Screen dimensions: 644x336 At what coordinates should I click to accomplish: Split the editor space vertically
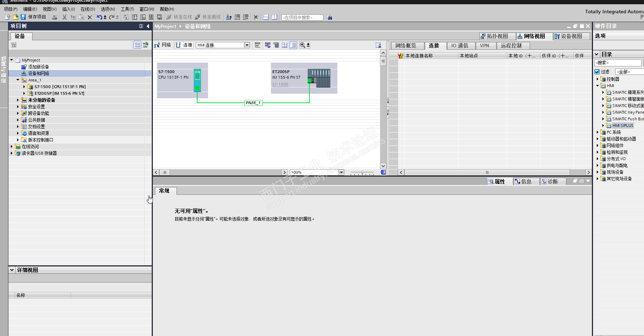[274, 17]
